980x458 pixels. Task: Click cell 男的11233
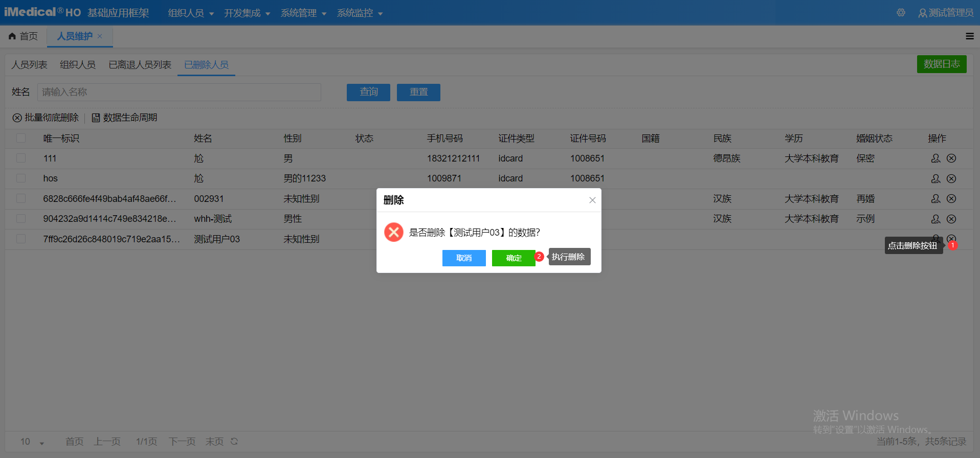coord(305,178)
